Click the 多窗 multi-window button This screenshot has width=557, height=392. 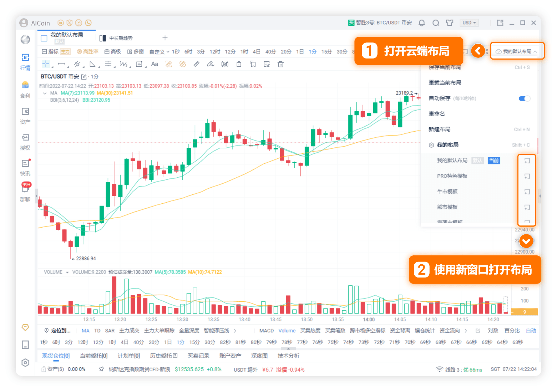pos(135,52)
